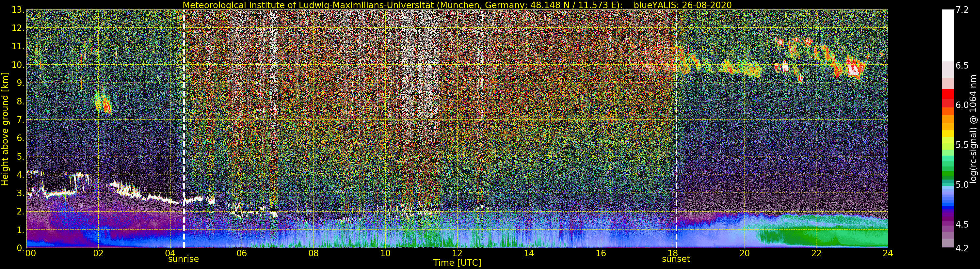Screen dimensions: 980x269
Task: Click the green colorbar band near 5.0
Action: click(x=948, y=175)
